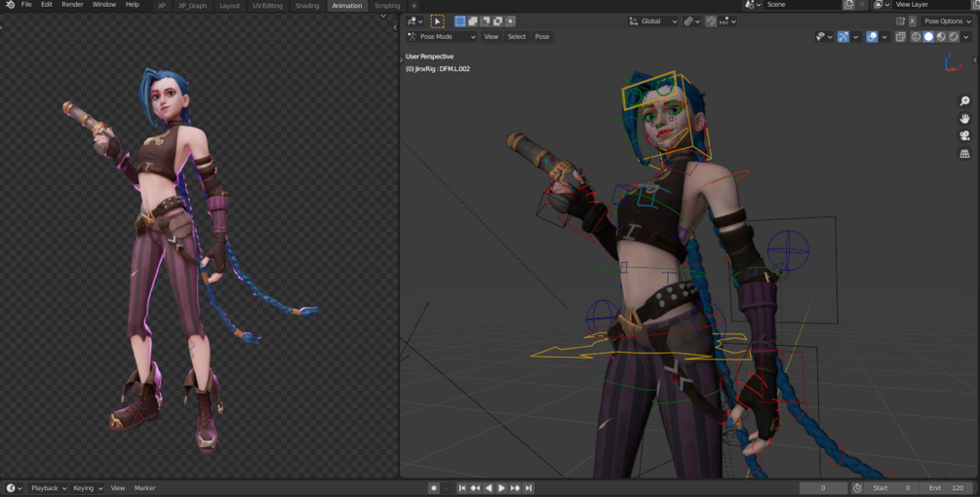Click the zoom magnifier viewport gizmo
This screenshot has width=980, height=497.
pos(964,101)
